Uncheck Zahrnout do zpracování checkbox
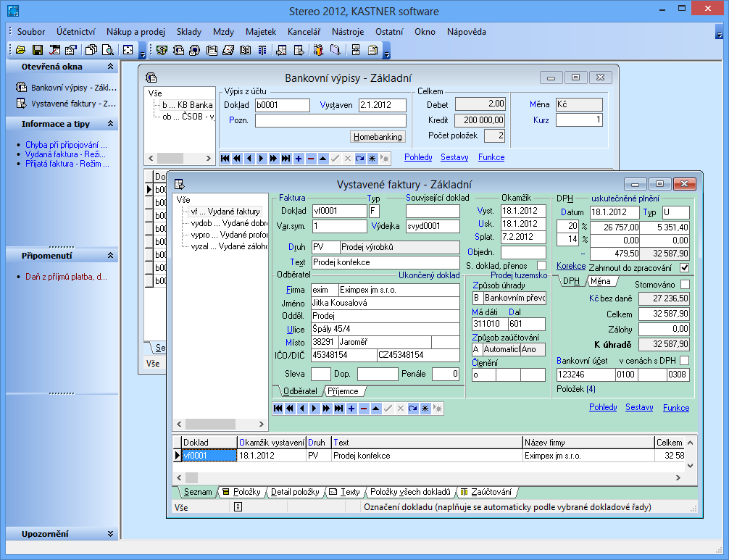Viewport: 729px width, 560px height. pyautogui.click(x=685, y=267)
